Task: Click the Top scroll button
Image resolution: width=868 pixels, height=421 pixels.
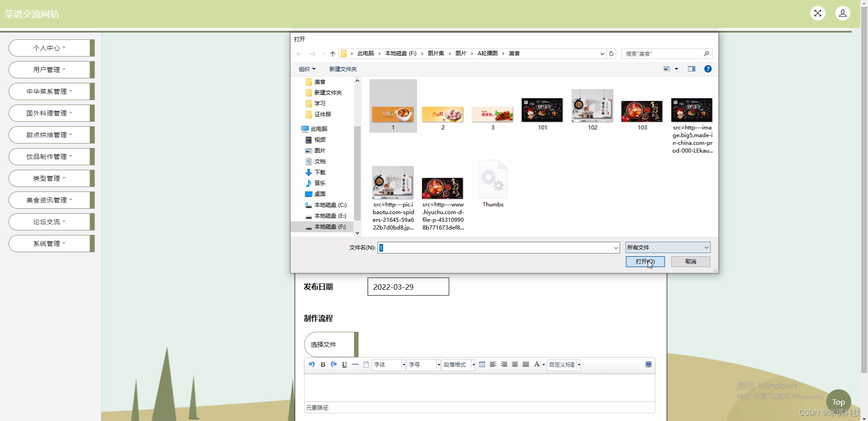Action: [x=839, y=402]
